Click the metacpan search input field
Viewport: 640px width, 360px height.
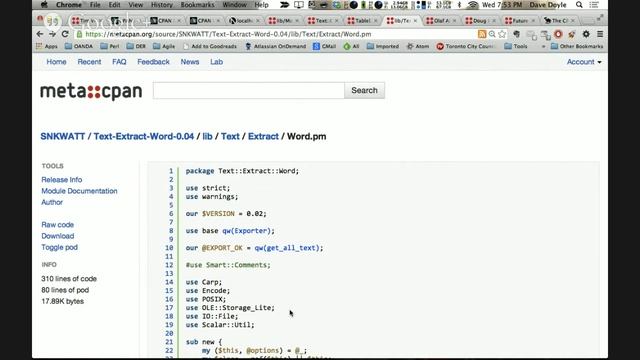[249, 91]
